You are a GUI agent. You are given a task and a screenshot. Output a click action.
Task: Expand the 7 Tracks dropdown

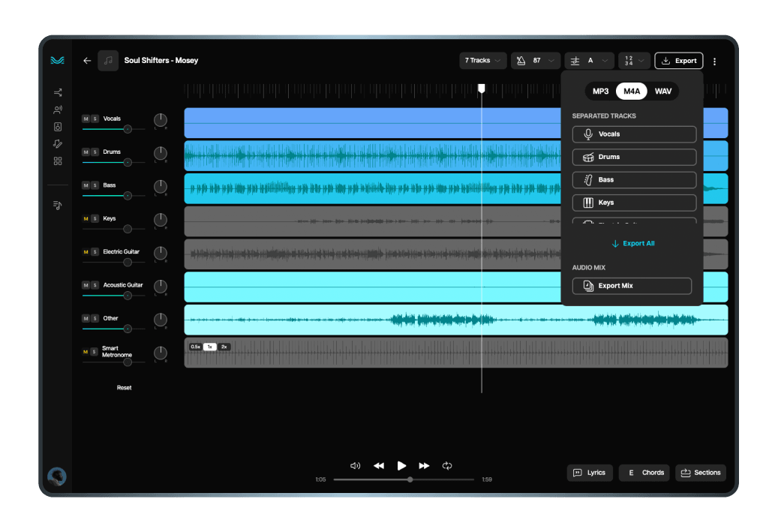(x=482, y=61)
